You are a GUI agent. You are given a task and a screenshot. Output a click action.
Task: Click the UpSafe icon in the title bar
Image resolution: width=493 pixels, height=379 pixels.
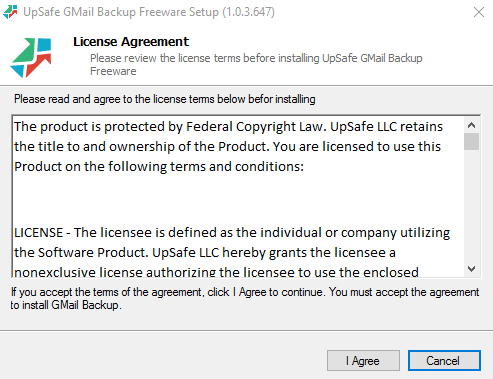[10, 12]
